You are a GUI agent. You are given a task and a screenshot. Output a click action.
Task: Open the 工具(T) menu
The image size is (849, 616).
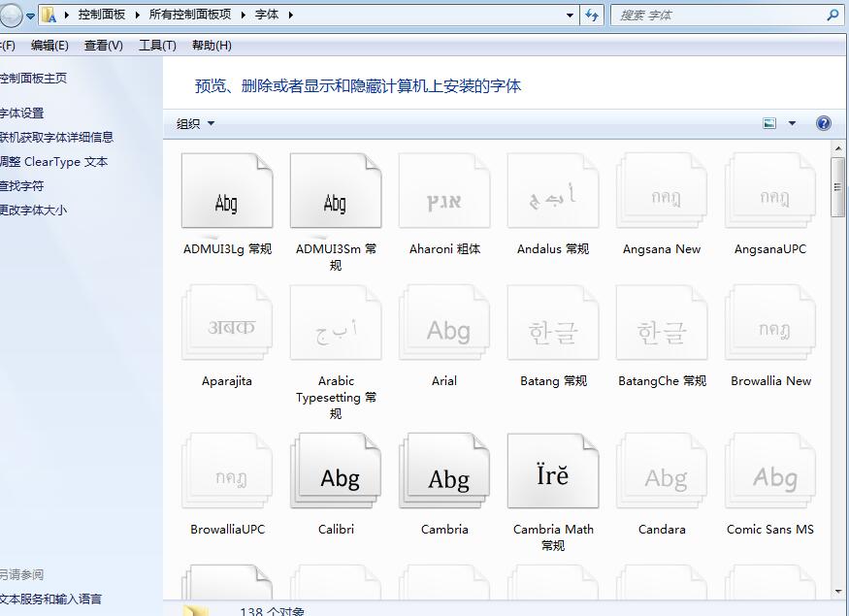point(157,46)
